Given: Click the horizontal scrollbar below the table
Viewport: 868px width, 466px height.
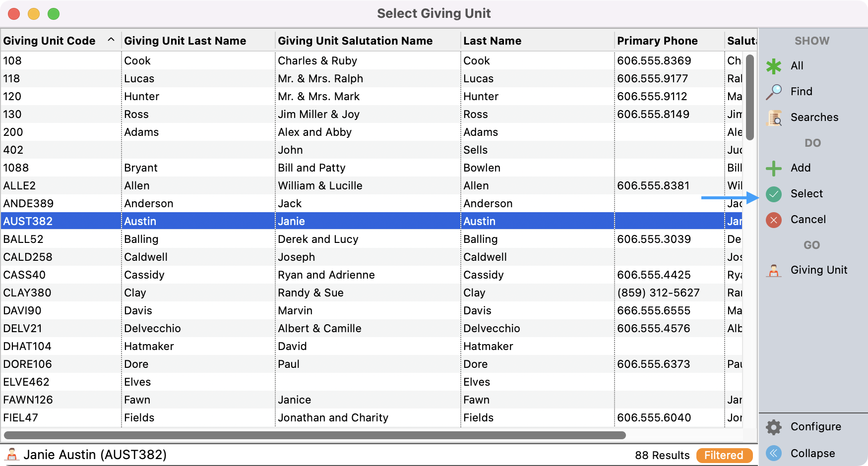Looking at the screenshot, I should click(x=315, y=435).
